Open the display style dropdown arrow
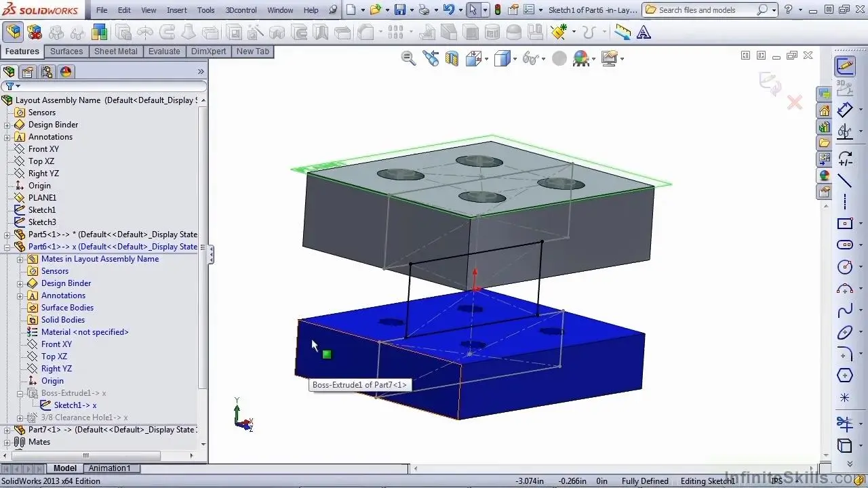This screenshot has height=488, width=868. (515, 59)
